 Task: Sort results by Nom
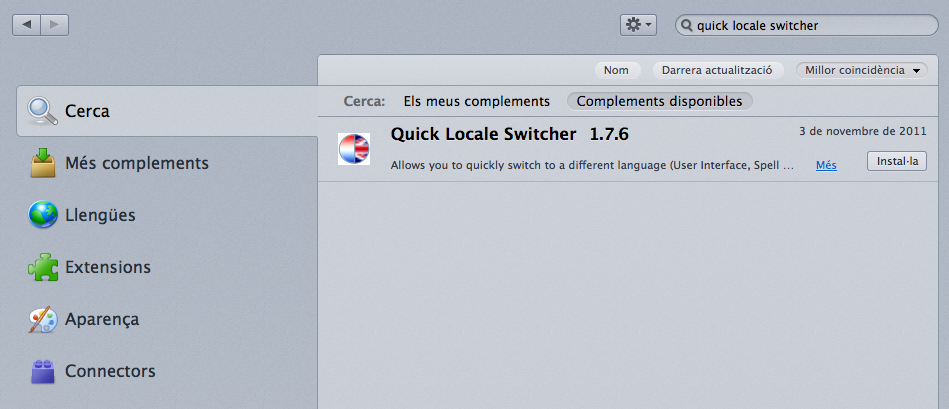tap(616, 70)
